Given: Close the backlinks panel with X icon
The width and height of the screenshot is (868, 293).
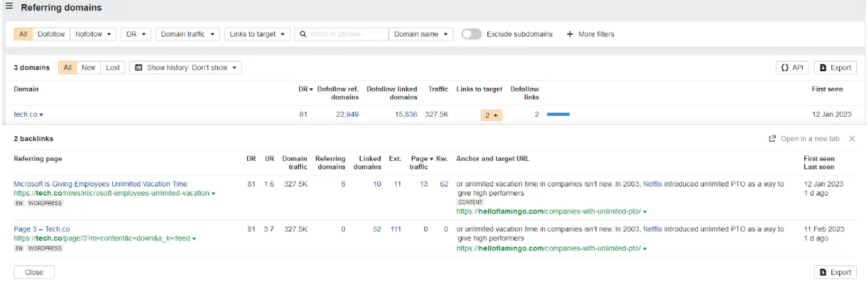Looking at the screenshot, I should point(852,139).
